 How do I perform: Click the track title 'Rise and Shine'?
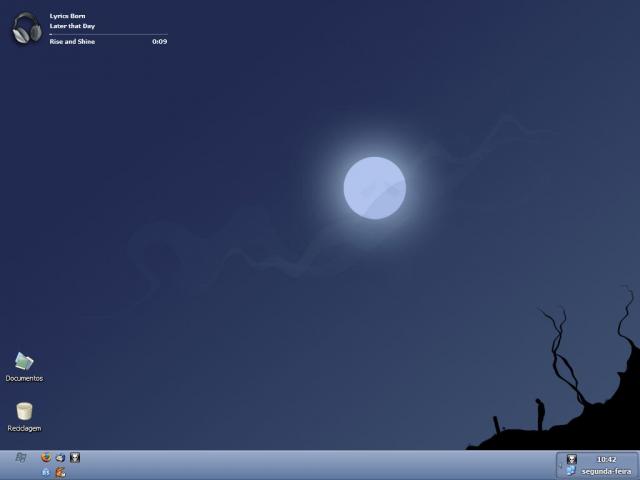pyautogui.click(x=72, y=42)
